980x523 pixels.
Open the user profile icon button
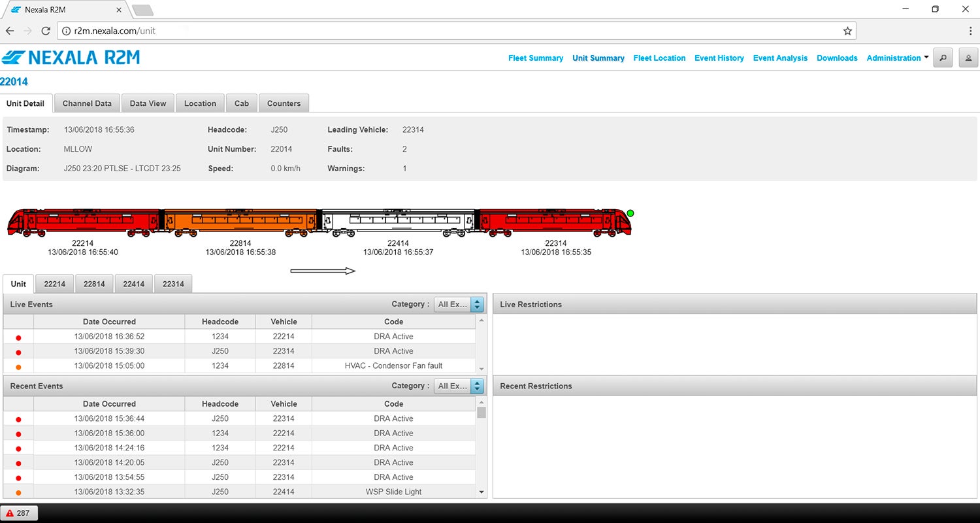(x=968, y=58)
